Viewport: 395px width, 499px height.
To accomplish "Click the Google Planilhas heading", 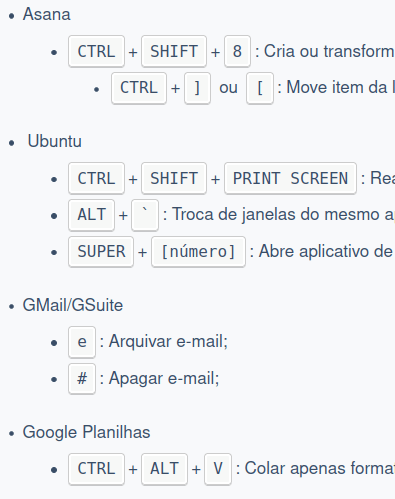I will coord(86,432).
